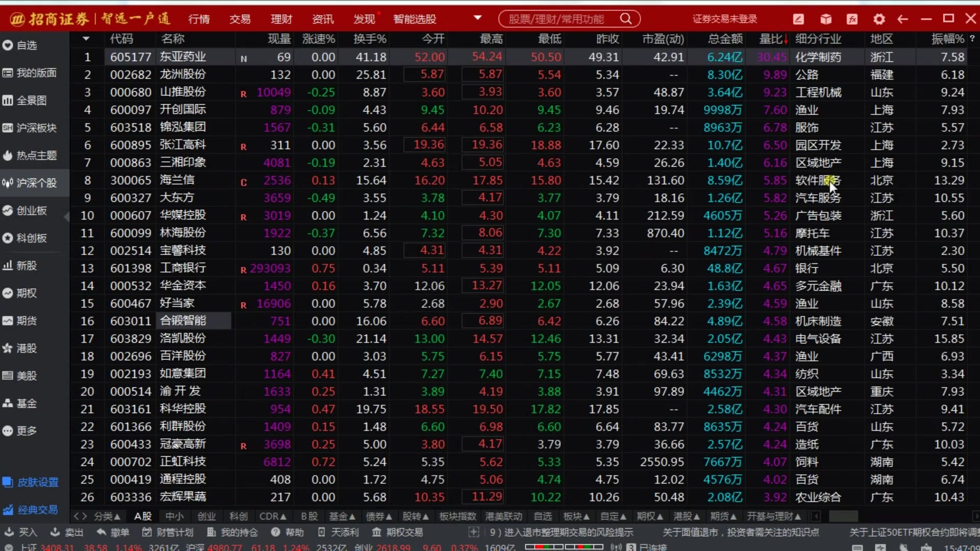Open the fx formula icon

[852, 19]
